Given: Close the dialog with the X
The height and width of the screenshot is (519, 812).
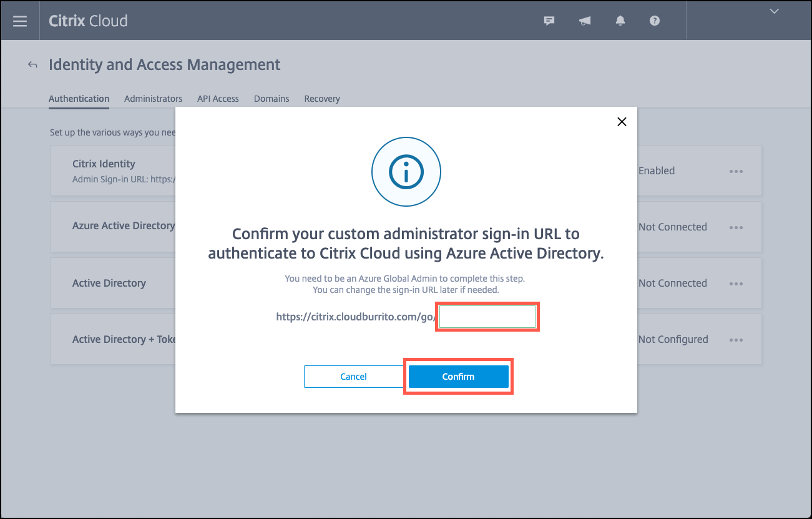Looking at the screenshot, I should [622, 122].
